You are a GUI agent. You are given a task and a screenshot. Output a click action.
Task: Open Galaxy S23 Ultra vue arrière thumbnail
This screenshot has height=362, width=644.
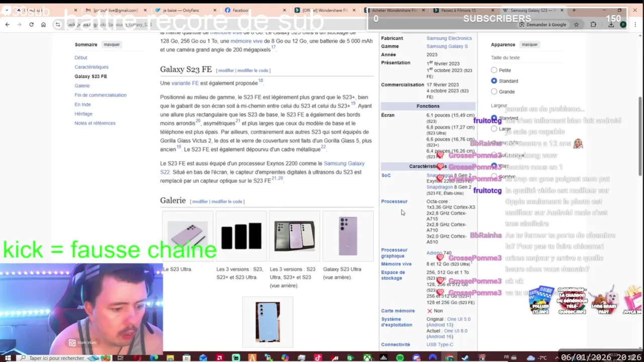click(348, 236)
